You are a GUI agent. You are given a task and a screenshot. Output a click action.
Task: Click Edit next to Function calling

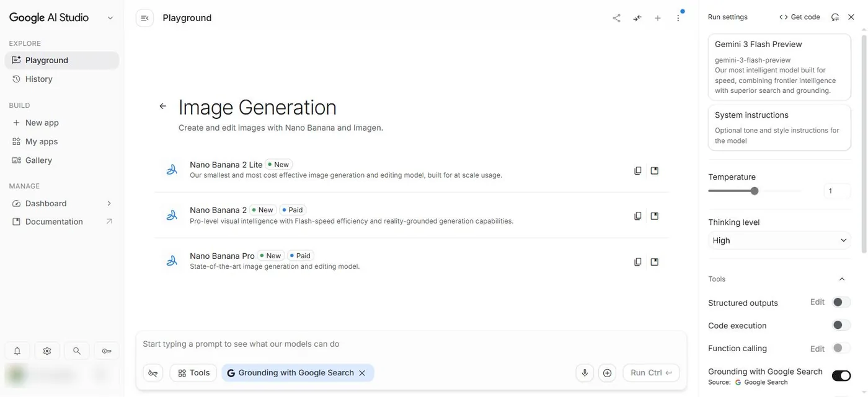[x=817, y=349]
